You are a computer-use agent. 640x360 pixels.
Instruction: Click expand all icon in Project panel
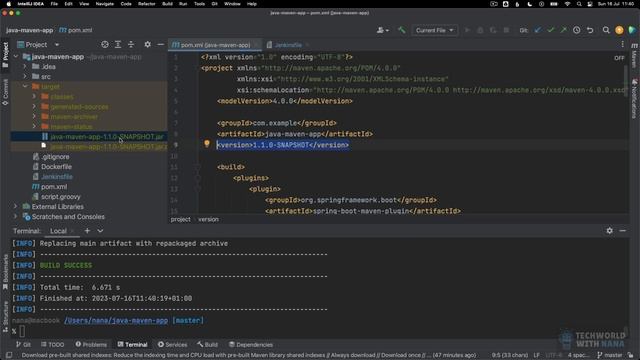[118, 44]
